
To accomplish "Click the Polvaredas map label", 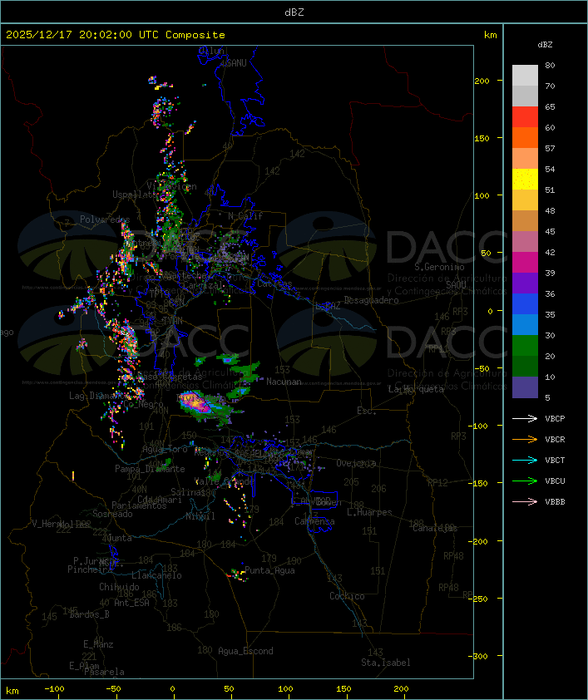I will coord(105,219).
